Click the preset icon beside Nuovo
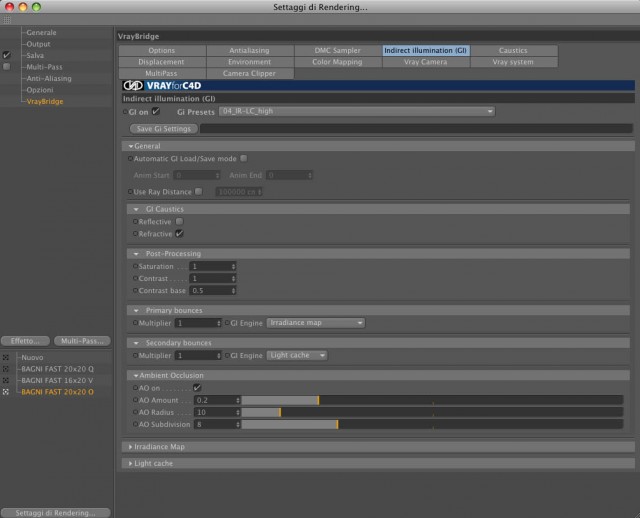Screen dimensions: 640x518 coord(6,358)
